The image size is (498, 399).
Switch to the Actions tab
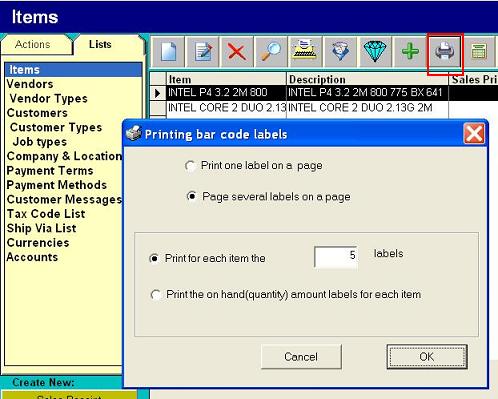tap(33, 44)
